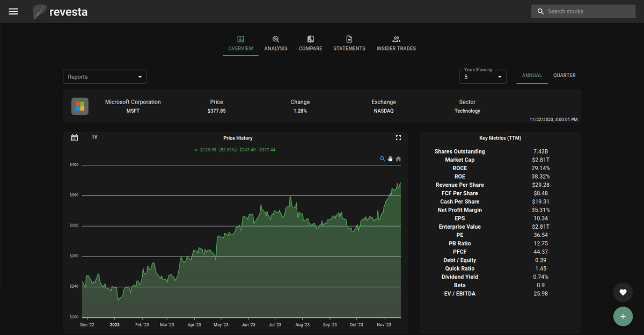Click the revesta leaf logo
Viewport: 644px width, 335px height.
pos(40,11)
